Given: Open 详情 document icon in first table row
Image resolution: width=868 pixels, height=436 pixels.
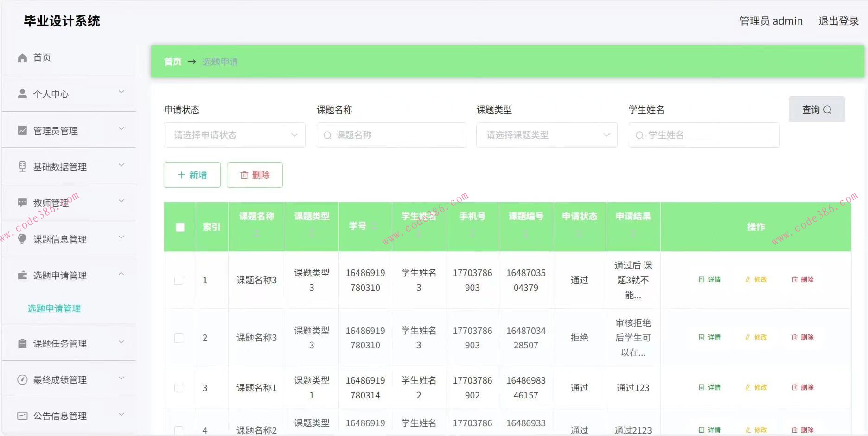Looking at the screenshot, I should (702, 280).
